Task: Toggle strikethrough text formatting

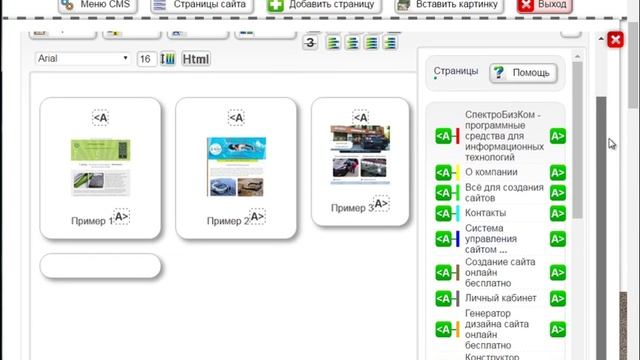Action: point(310,42)
